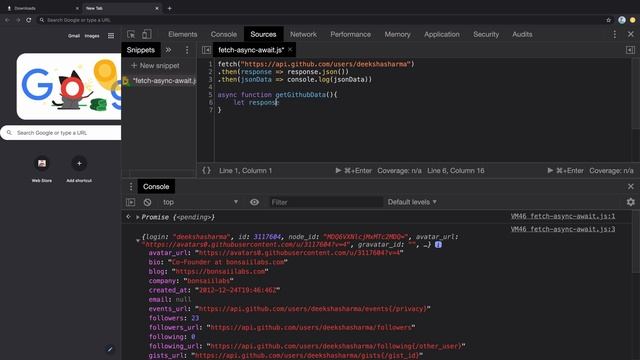Focus the console Filter field
640x360 pixels.
(326, 202)
